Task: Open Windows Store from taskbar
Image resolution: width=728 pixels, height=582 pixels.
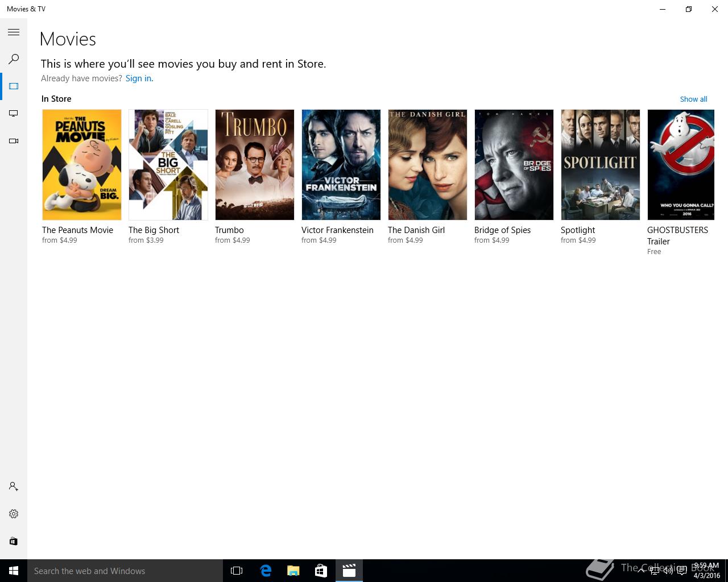Action: pos(321,571)
